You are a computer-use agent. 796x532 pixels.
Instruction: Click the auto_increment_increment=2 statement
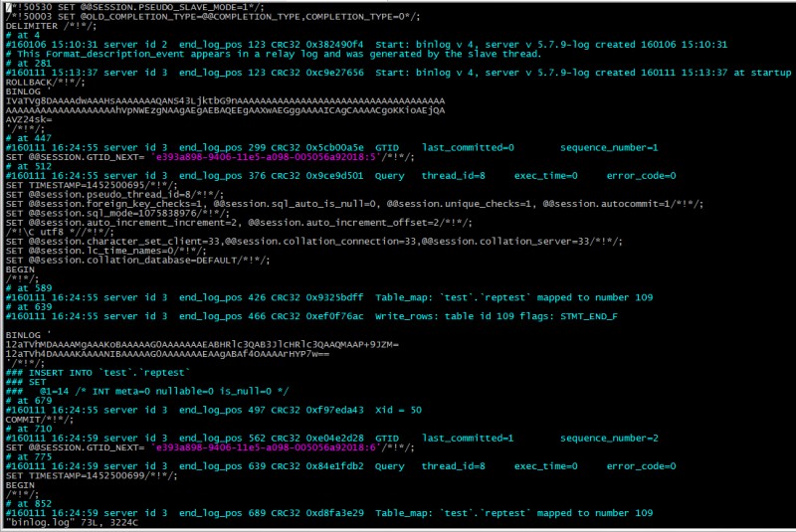coord(239,223)
